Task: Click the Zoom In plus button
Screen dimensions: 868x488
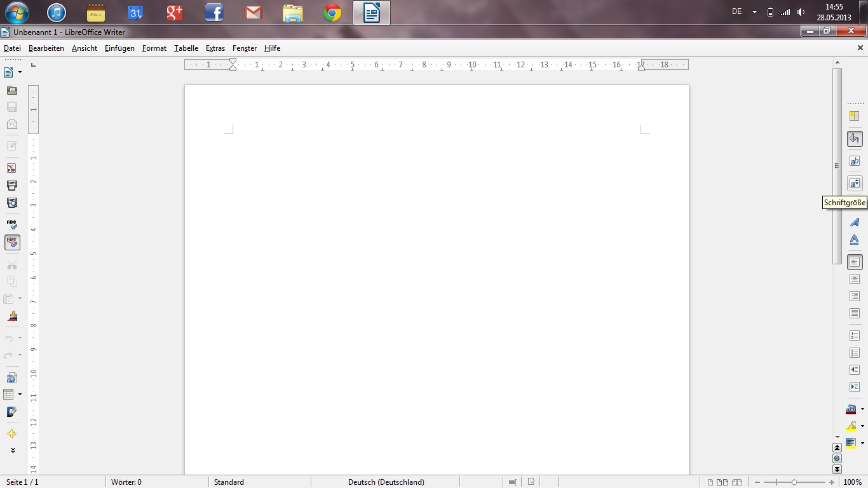Action: point(832,483)
